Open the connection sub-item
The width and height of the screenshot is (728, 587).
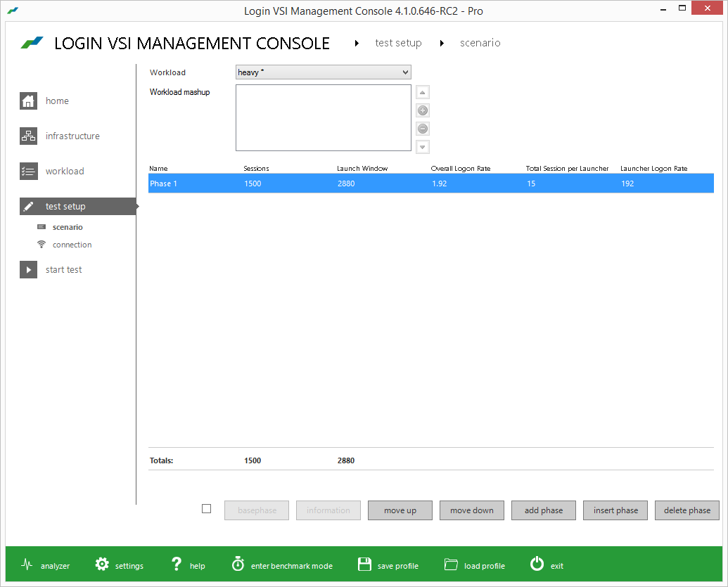pos(72,245)
